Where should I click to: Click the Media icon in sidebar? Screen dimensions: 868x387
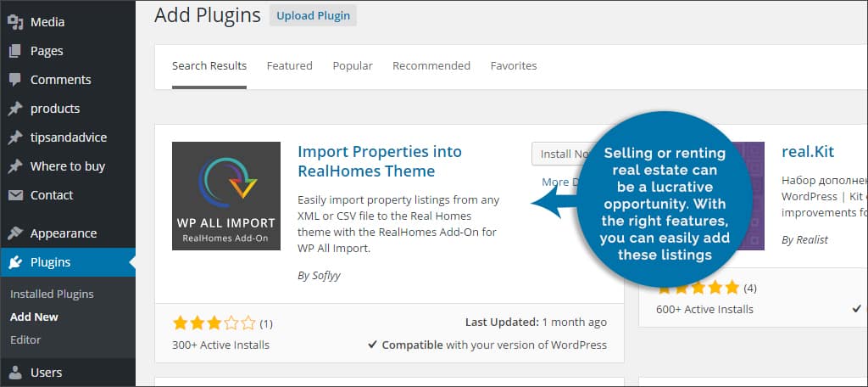pos(15,22)
